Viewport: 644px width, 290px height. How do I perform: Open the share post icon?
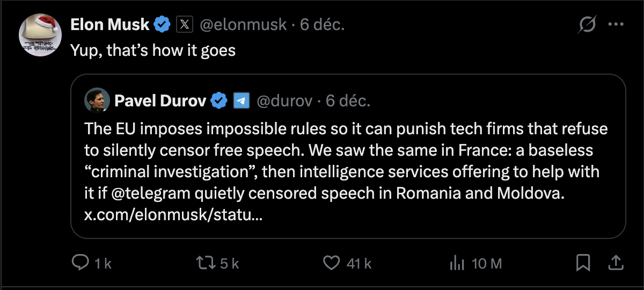(616, 262)
